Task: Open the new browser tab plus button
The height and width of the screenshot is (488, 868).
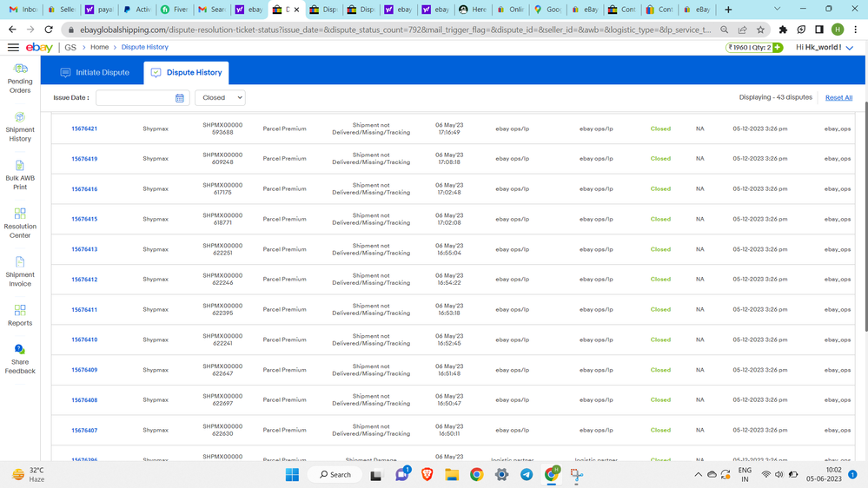Action: [x=728, y=10]
